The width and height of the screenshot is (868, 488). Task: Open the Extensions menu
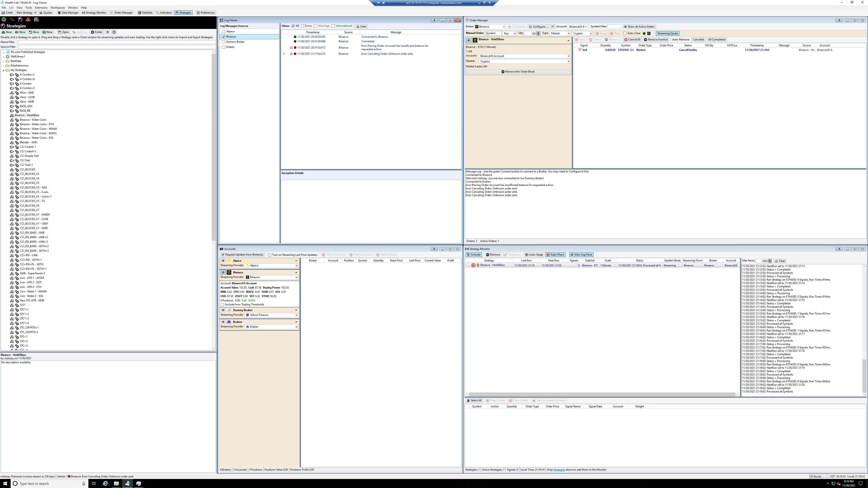tap(41, 7)
